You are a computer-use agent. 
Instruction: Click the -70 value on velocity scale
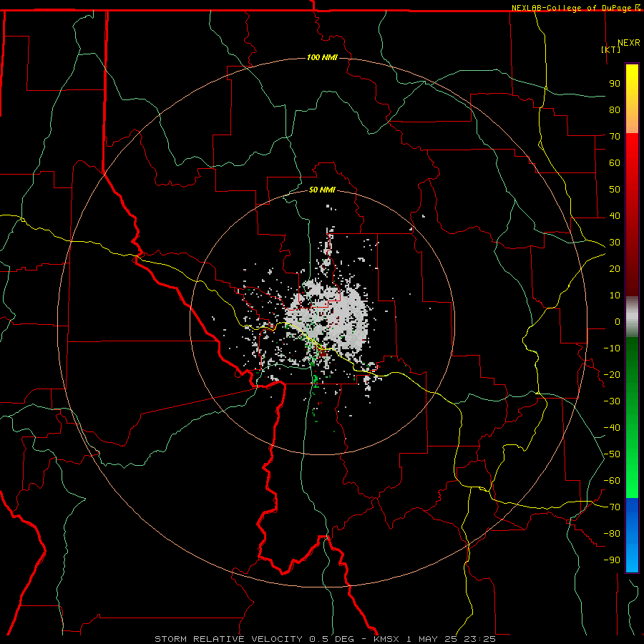(612, 507)
